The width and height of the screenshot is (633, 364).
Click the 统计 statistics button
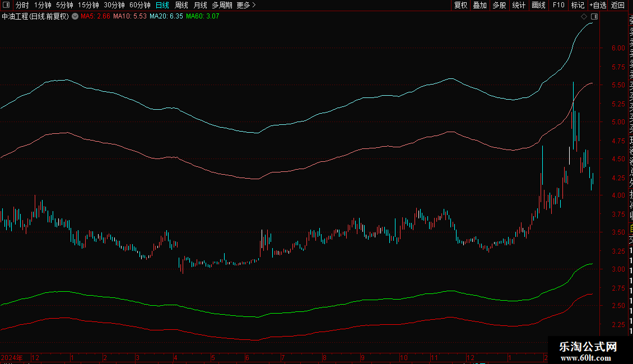(519, 5)
